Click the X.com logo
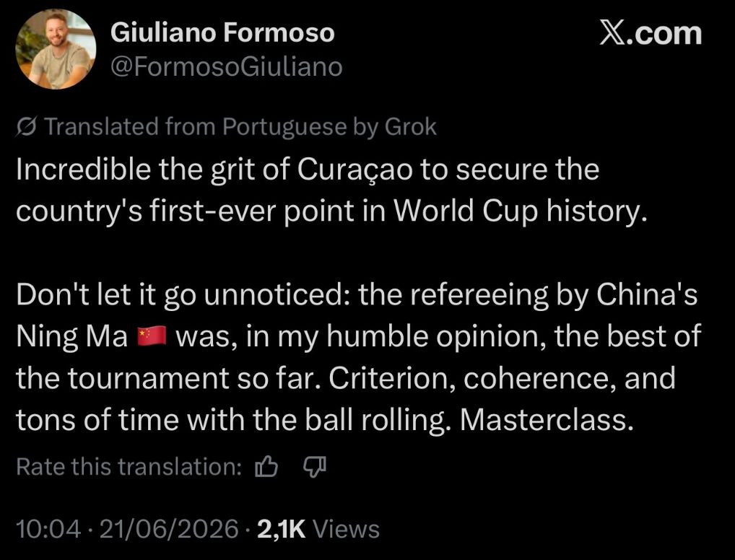 pyautogui.click(x=651, y=34)
